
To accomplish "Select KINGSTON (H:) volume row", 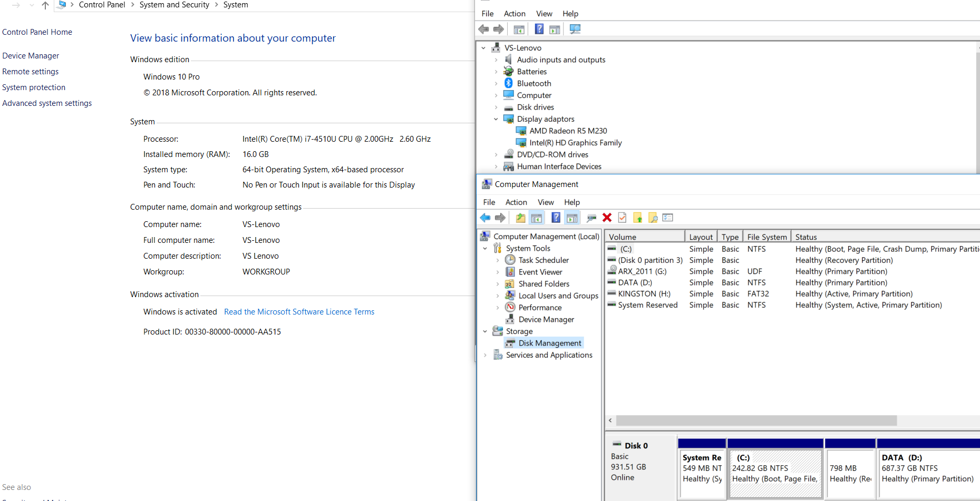I will coord(644,294).
